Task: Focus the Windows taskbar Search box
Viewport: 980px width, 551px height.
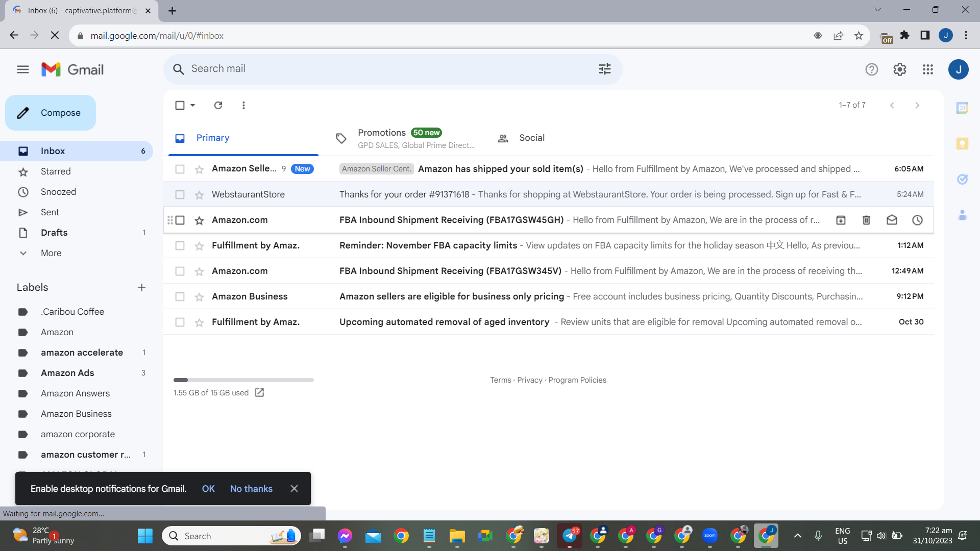Action: 231,536
